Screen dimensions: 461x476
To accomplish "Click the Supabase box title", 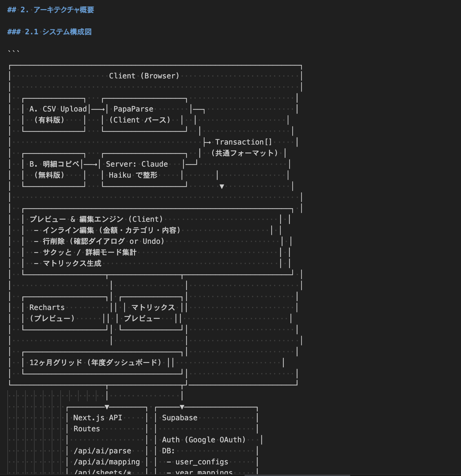I will 179,417.
